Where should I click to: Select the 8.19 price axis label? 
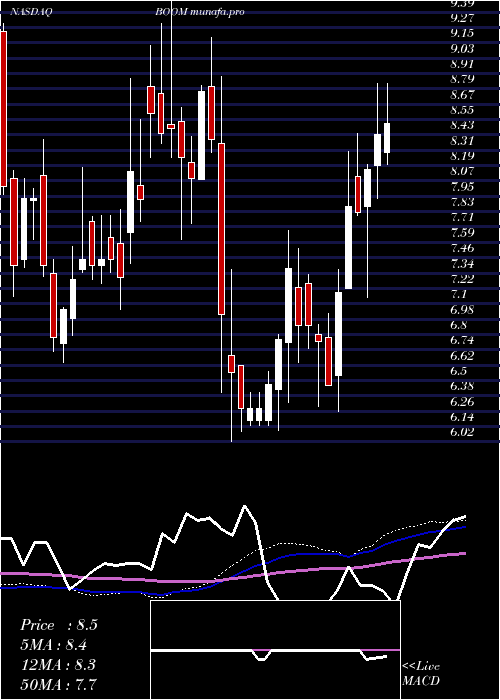(462, 156)
